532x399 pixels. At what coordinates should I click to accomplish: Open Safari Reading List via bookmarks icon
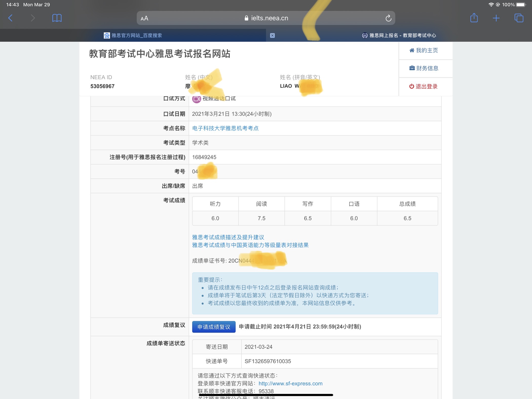point(57,18)
